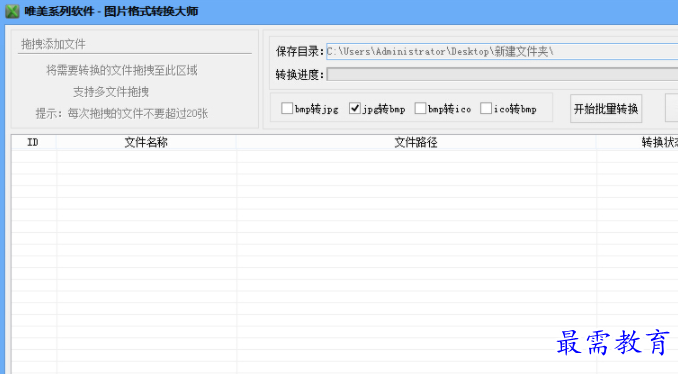The image size is (678, 374).
Task: Click the 文件路径 column header
Action: (416, 142)
